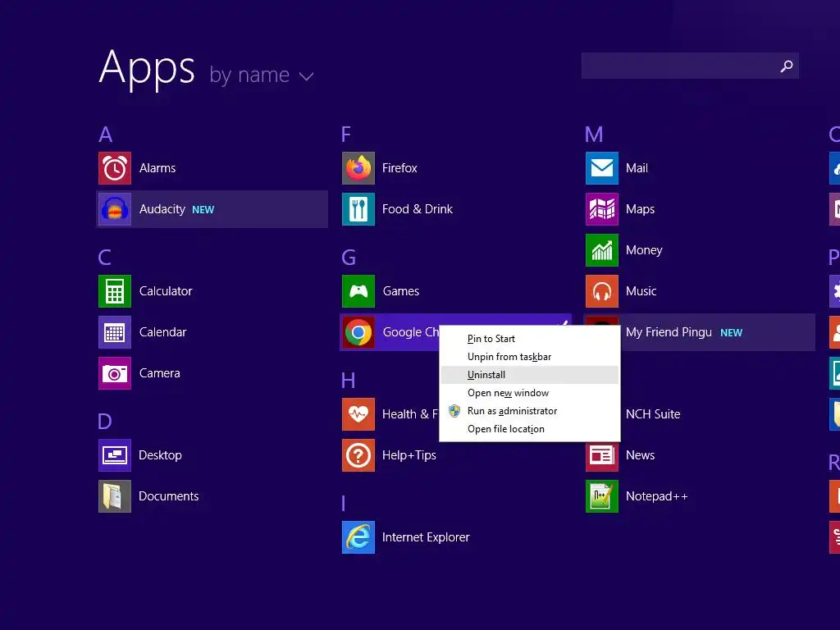Open the Alarms app icon
This screenshot has width=840, height=630.
pyautogui.click(x=115, y=168)
